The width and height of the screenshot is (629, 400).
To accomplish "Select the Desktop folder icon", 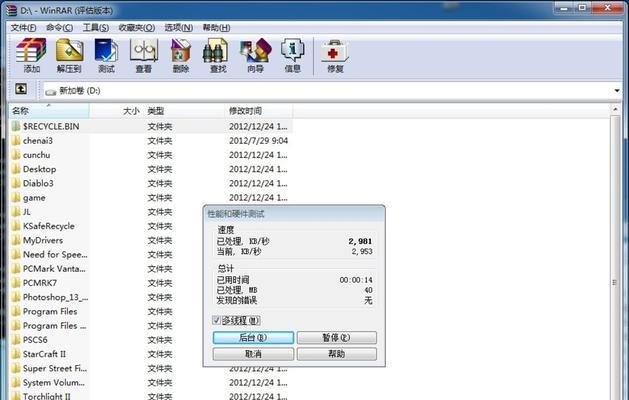I will (x=16, y=169).
